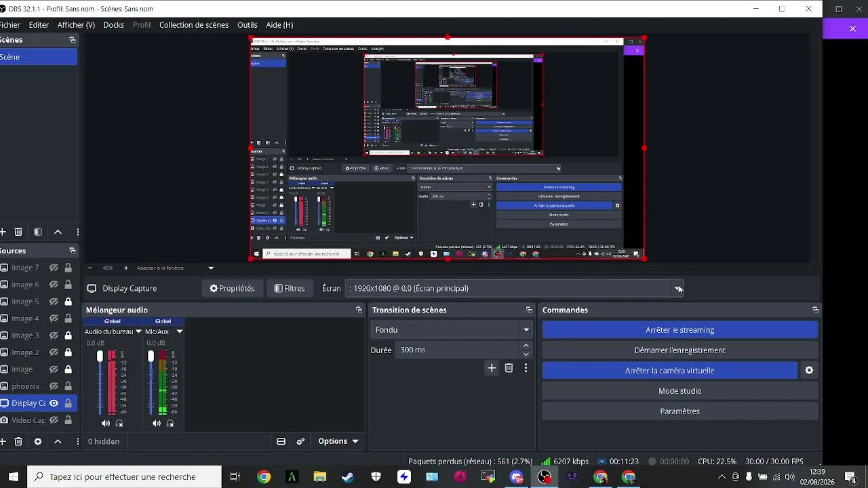Open Paramètres from Commandes

[x=679, y=411]
